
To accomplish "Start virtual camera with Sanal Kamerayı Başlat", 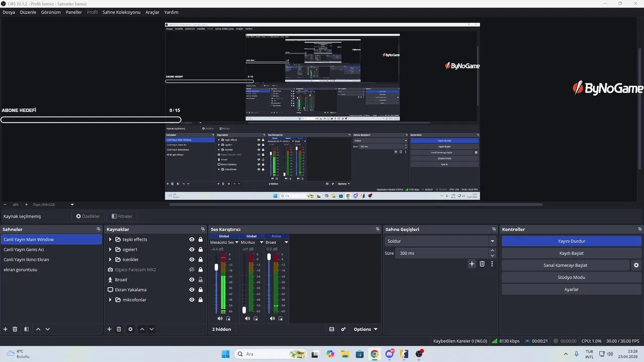I will (566, 265).
